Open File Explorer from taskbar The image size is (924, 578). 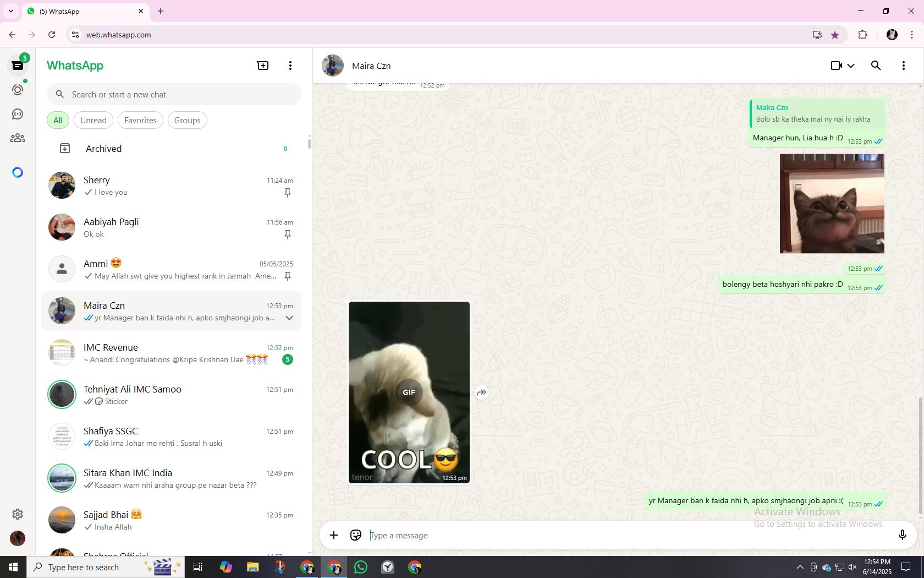tap(252, 567)
